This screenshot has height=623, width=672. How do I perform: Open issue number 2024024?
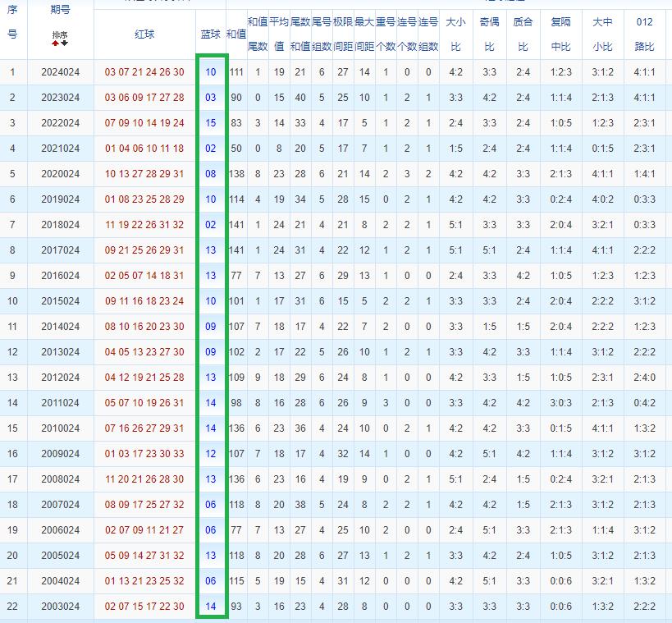[61, 72]
